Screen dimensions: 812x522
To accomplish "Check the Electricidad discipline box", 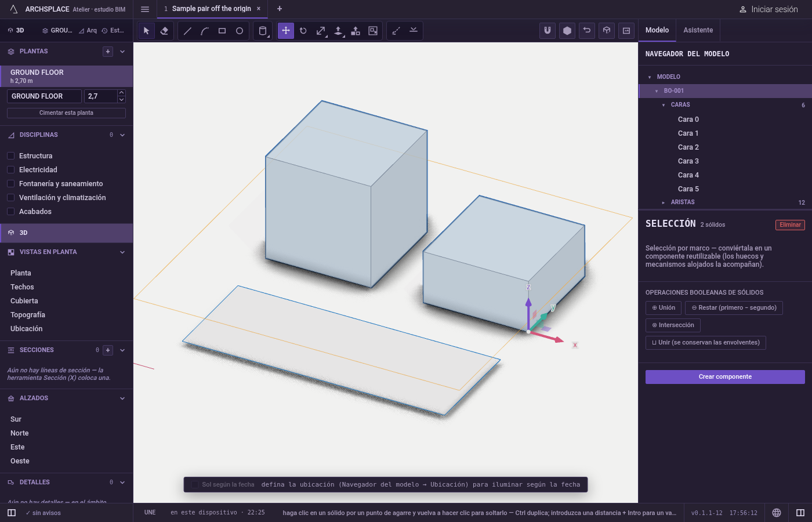I will click(x=10, y=170).
